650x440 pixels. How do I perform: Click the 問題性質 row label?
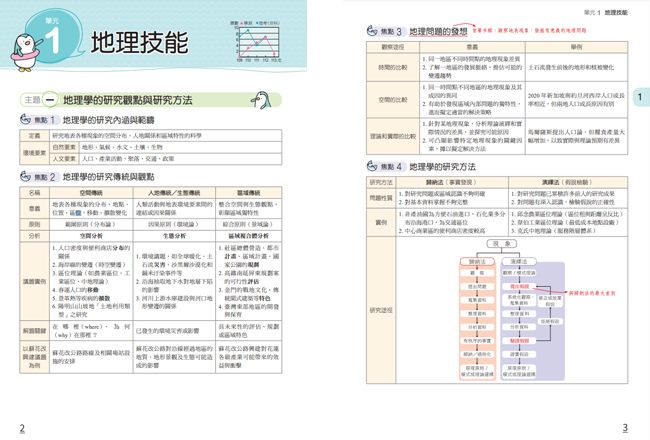pyautogui.click(x=381, y=198)
